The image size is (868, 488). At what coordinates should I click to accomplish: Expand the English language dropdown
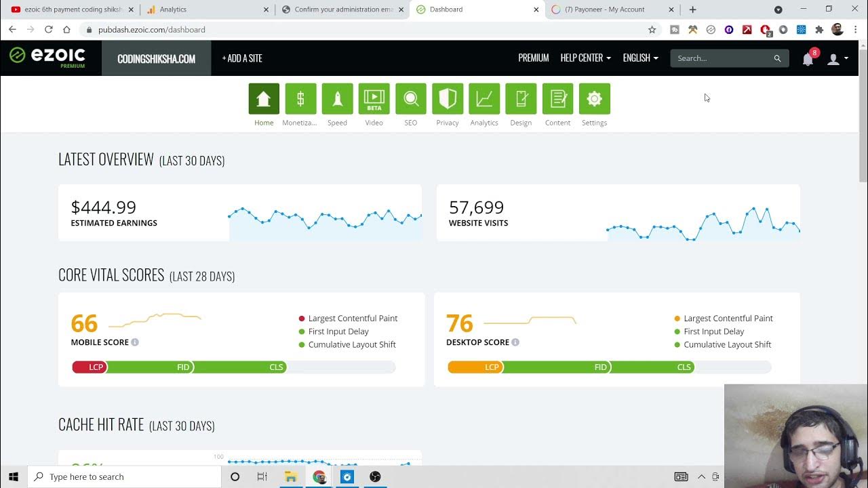[x=640, y=58]
